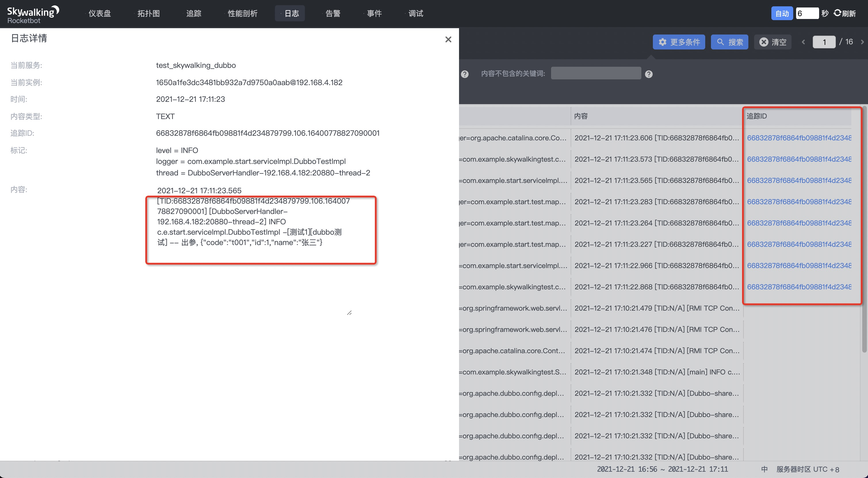The width and height of the screenshot is (868, 478).
Task: Open trace ID link for 17:11:23.283 row
Action: point(799,201)
